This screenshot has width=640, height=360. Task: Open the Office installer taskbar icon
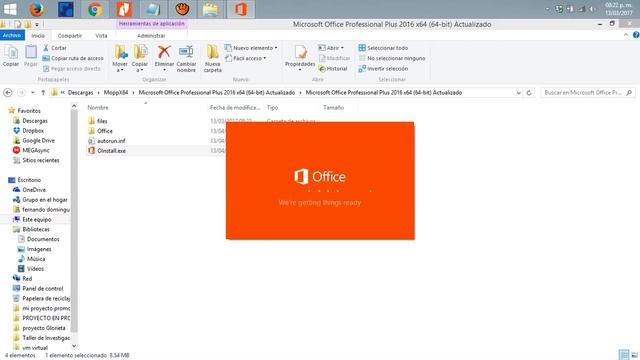coord(241,9)
